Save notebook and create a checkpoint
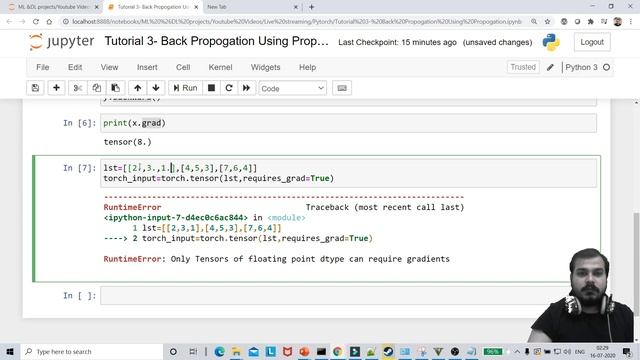This screenshot has height=360, width=640. 35,88
